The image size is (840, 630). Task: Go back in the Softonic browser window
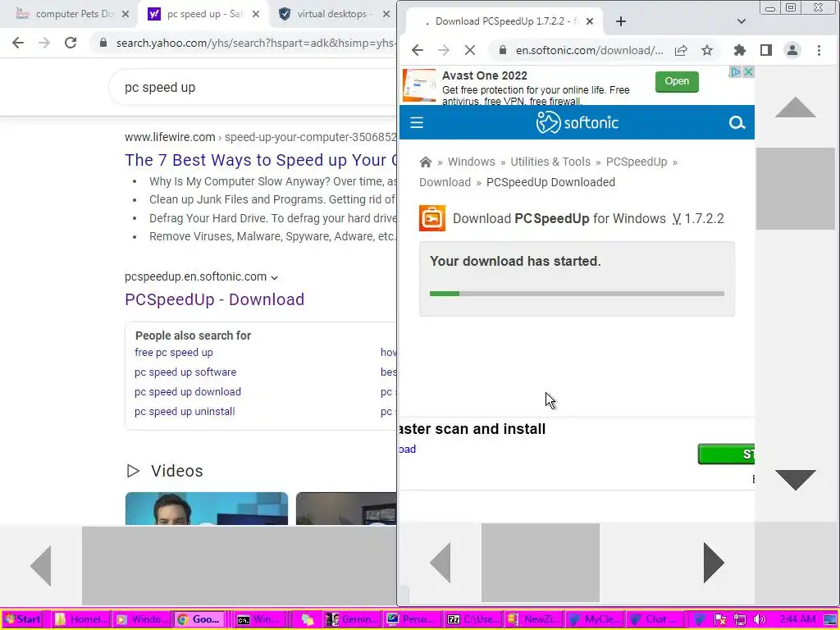(x=418, y=50)
